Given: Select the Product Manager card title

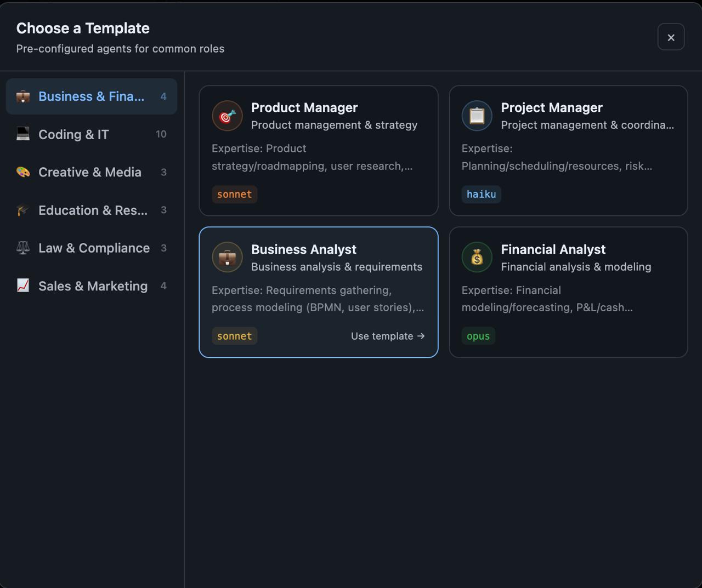Looking at the screenshot, I should coord(304,107).
